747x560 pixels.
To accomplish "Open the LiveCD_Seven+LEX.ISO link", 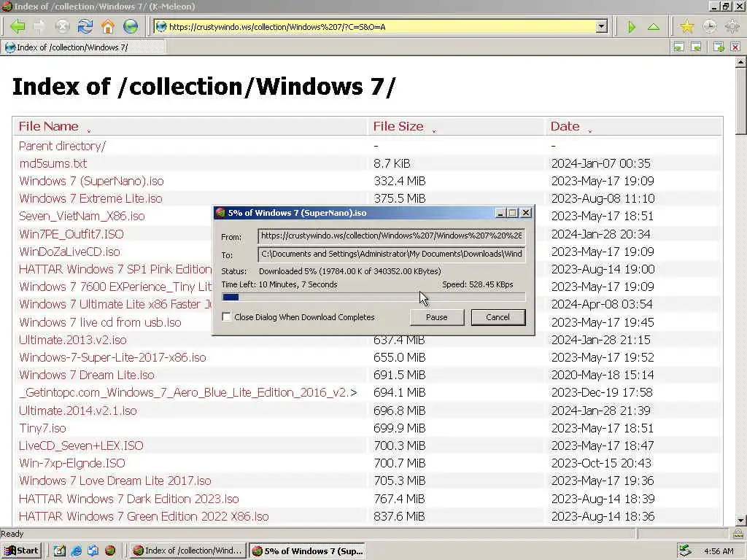I will point(81,446).
